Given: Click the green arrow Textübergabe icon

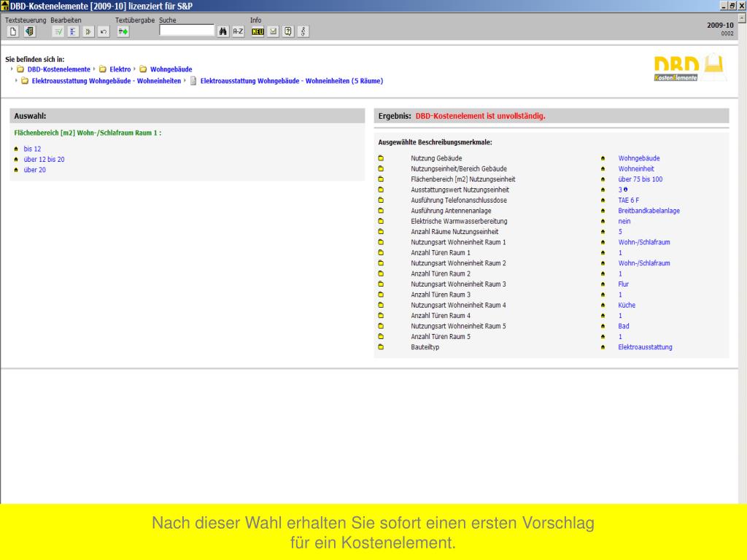Looking at the screenshot, I should 123,31.
